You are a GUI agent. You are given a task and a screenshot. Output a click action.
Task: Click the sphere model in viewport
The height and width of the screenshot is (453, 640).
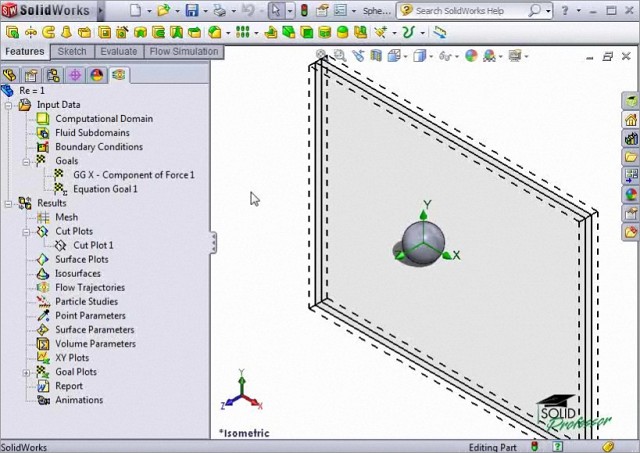click(x=423, y=242)
